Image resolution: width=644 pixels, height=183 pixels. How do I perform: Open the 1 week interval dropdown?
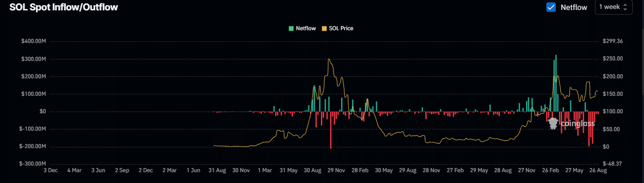613,7
